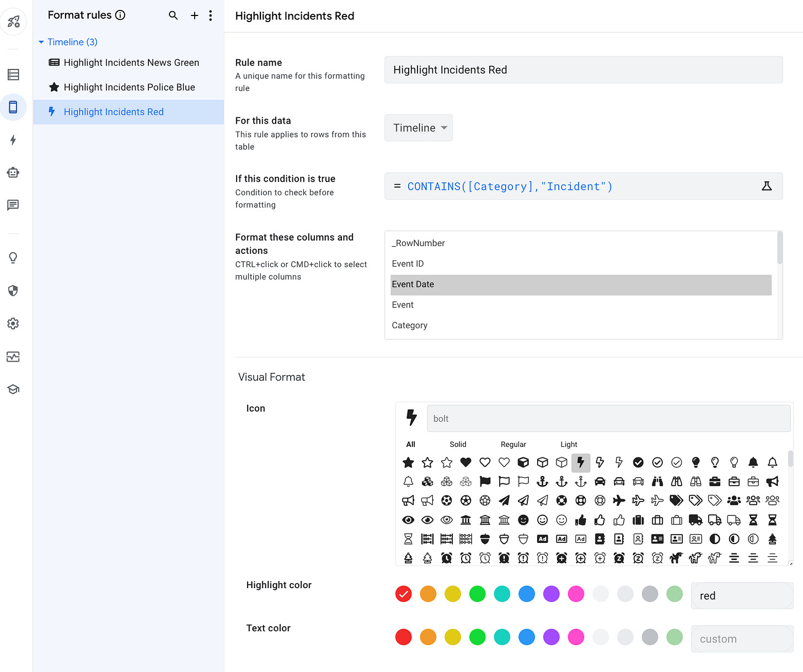Click the columns list scrollbar

click(780, 248)
